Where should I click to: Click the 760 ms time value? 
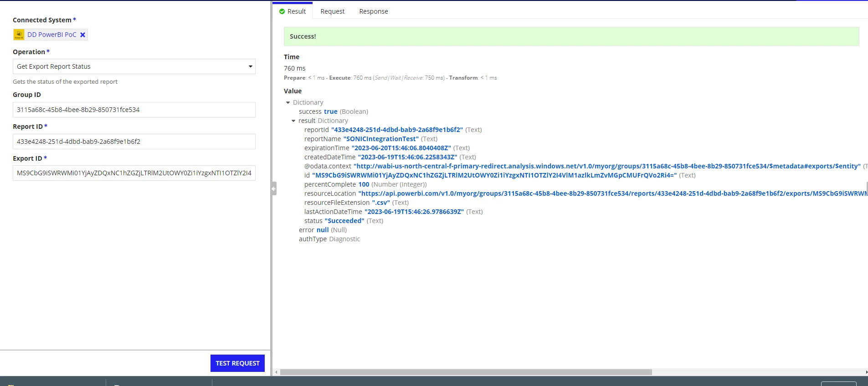(x=295, y=68)
